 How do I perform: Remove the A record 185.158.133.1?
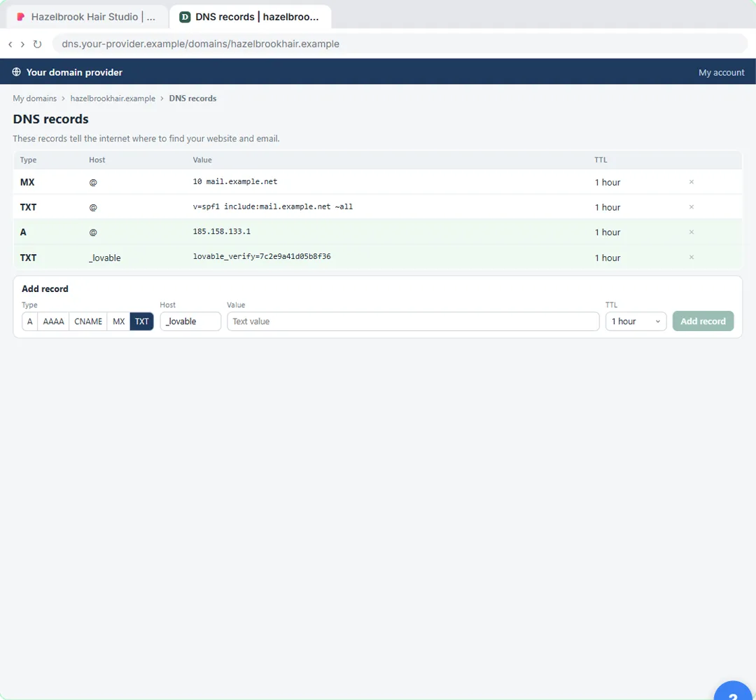coord(692,232)
